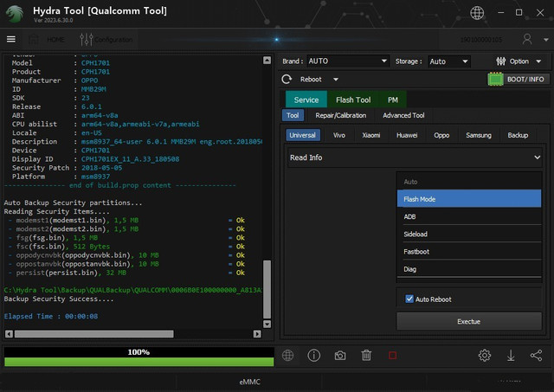Click the log scroll down arrow
The height and width of the screenshot is (392, 554).
(267, 324)
